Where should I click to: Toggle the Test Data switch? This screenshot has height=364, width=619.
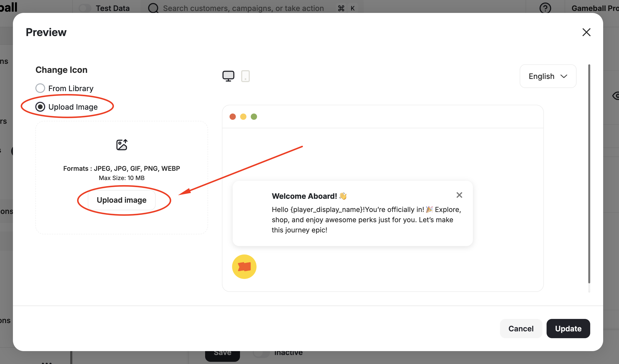point(85,8)
